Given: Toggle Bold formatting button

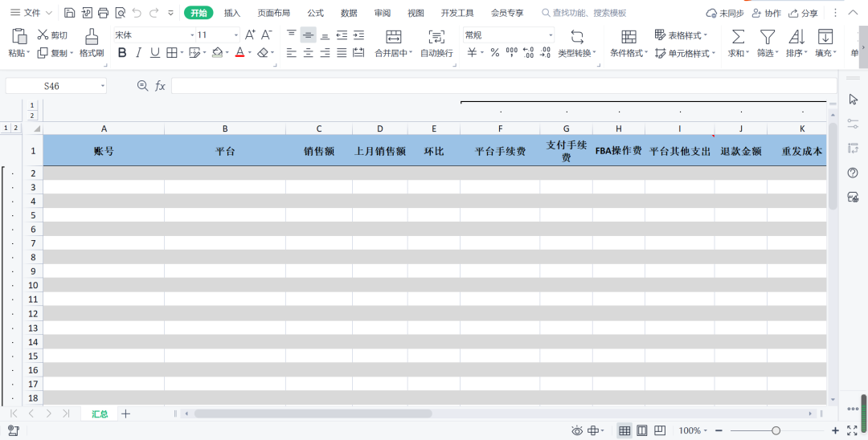Looking at the screenshot, I should click(122, 52).
